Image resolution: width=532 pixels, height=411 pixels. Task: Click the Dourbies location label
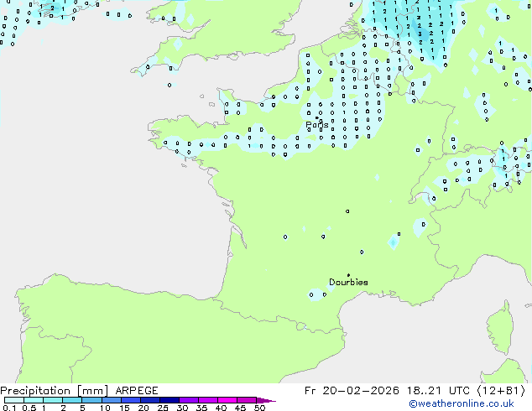pos(348,282)
